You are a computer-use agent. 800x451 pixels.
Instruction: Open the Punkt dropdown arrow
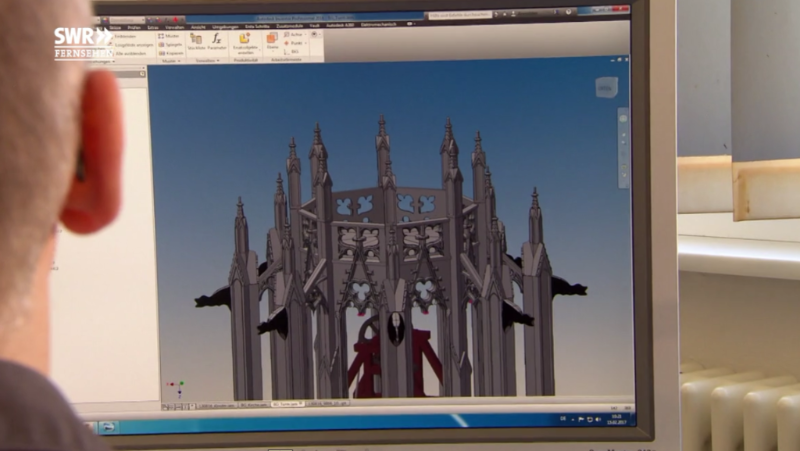[306, 43]
